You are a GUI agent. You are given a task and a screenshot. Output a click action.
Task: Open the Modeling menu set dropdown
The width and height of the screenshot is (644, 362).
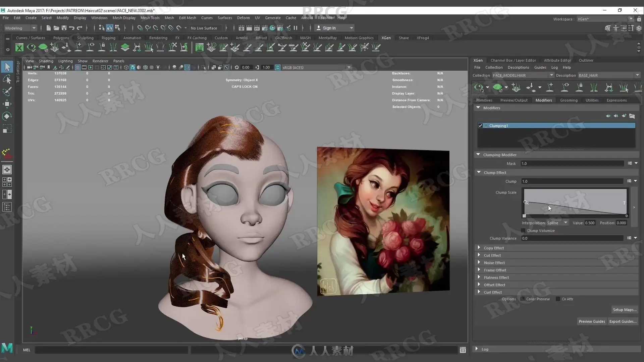click(20, 28)
